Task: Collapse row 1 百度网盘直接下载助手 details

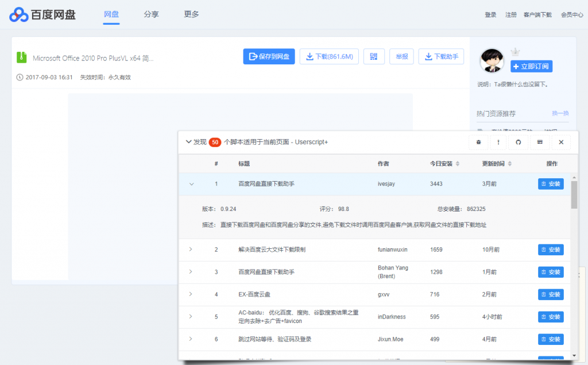Action: point(191,184)
